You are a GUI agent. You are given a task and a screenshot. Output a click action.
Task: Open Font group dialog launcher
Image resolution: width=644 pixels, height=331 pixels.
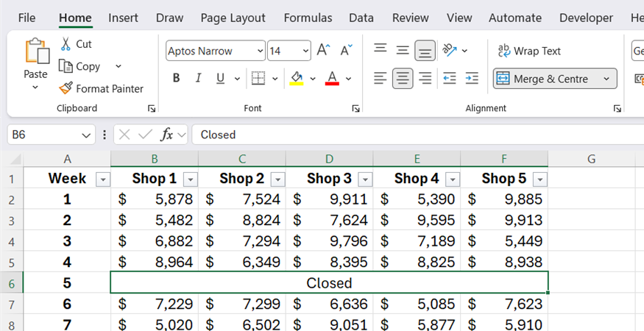point(355,108)
